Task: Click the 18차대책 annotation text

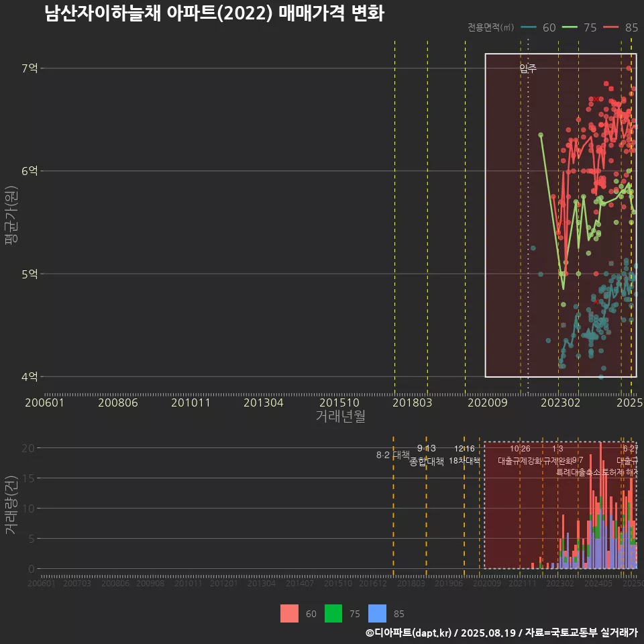Action: [x=464, y=461]
